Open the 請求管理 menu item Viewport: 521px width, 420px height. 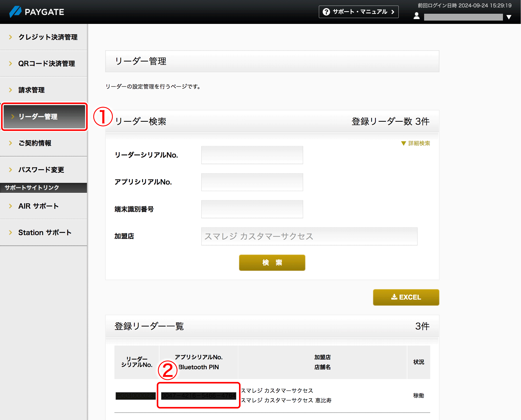pos(31,90)
